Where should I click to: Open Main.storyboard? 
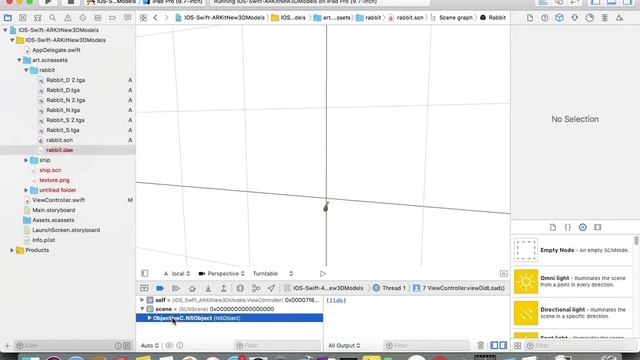(x=54, y=210)
